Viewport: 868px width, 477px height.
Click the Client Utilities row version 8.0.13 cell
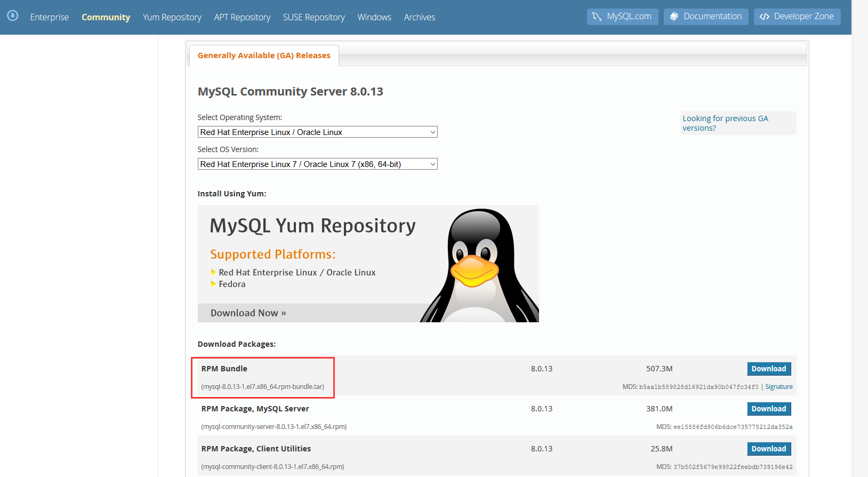[x=542, y=449]
